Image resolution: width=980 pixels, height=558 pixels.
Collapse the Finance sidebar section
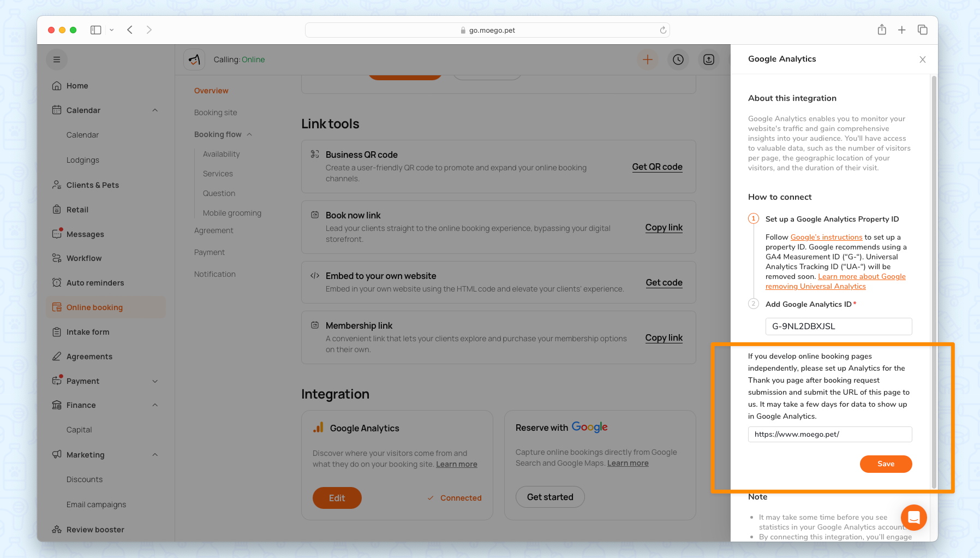(155, 405)
